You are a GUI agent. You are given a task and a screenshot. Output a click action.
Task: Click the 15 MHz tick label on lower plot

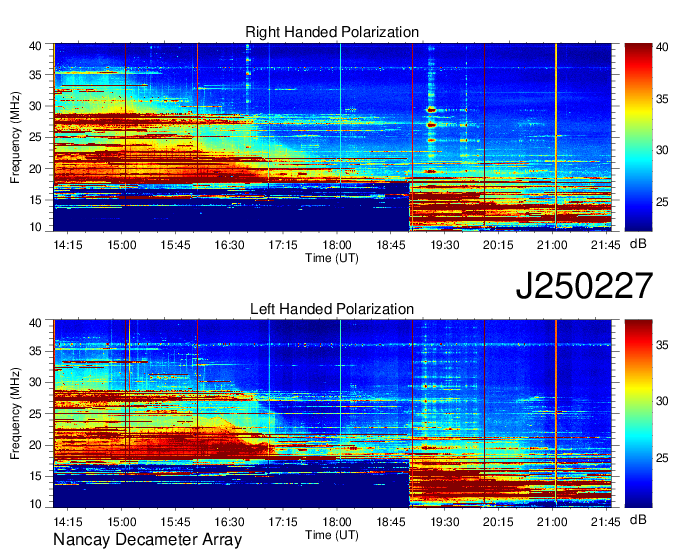[35, 477]
